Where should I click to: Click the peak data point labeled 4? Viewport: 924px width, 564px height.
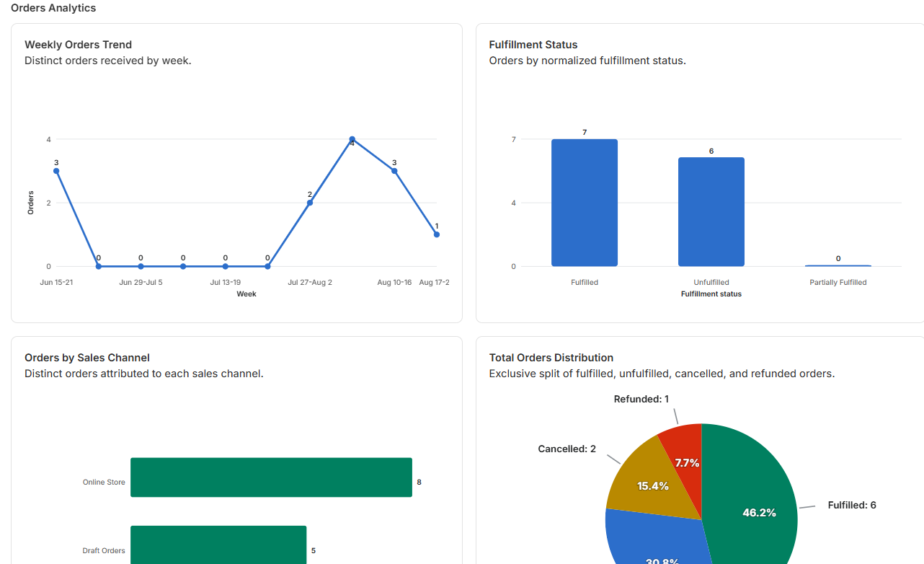coord(352,139)
